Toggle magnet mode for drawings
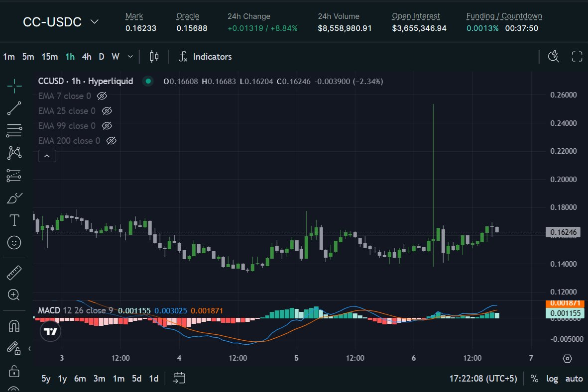 pos(14,326)
